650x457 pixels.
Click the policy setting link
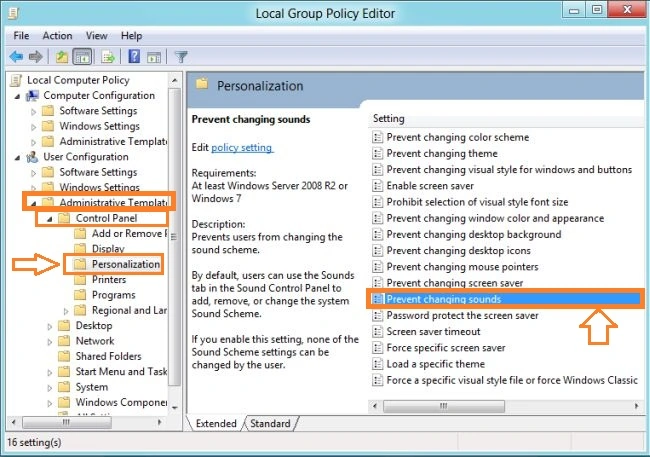click(242, 148)
